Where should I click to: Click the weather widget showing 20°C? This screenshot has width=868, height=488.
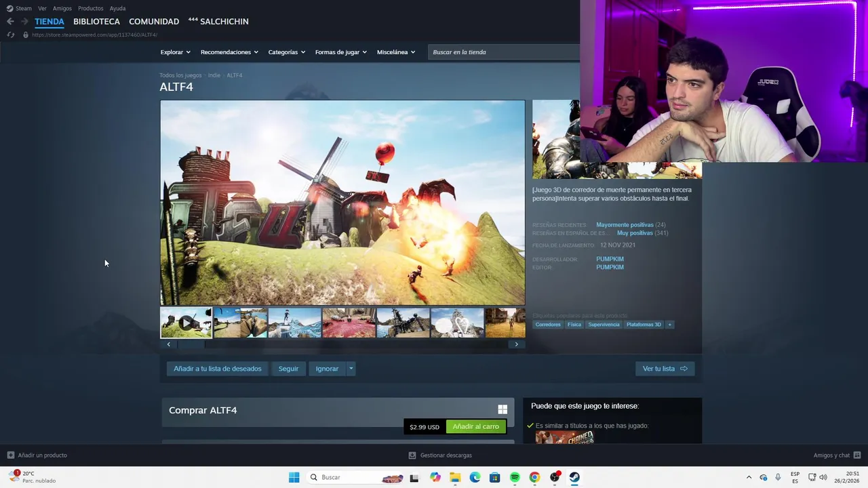[33, 477]
